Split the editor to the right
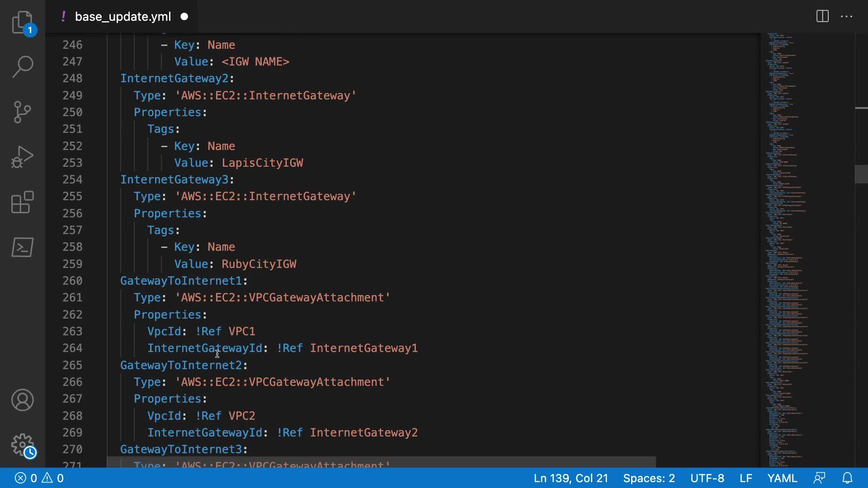The width and height of the screenshot is (868, 488). point(822,17)
